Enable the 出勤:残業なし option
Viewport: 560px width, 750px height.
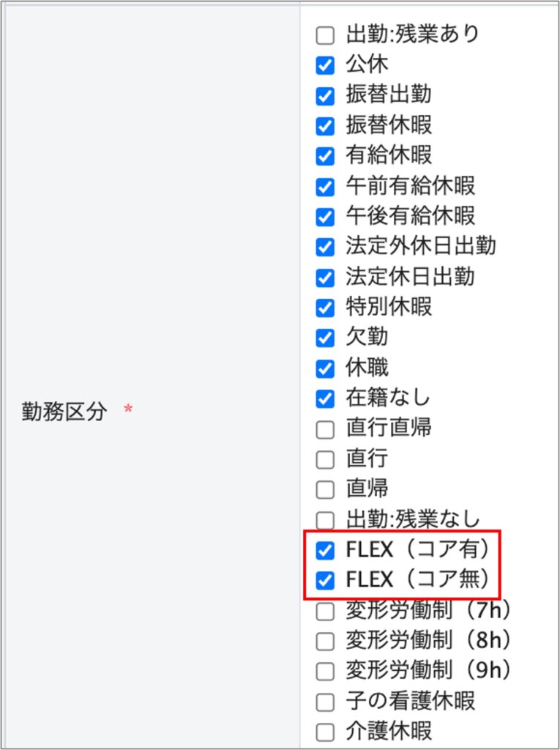325,520
